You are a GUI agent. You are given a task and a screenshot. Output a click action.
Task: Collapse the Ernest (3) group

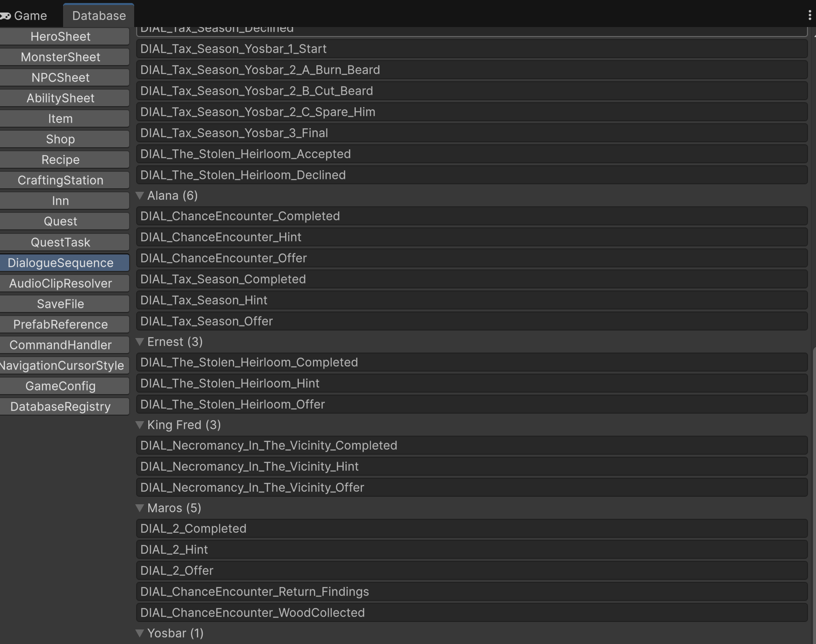pyautogui.click(x=140, y=342)
